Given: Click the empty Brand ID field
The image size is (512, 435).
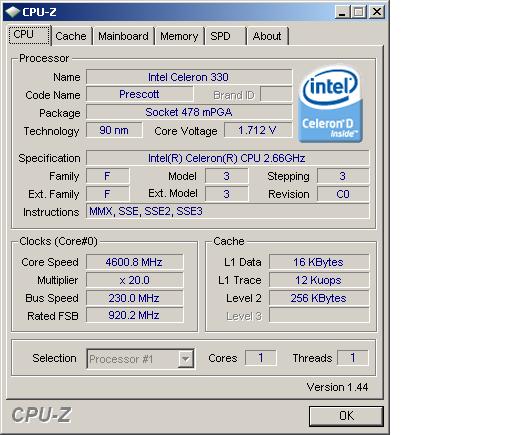Looking at the screenshot, I should point(276,94).
